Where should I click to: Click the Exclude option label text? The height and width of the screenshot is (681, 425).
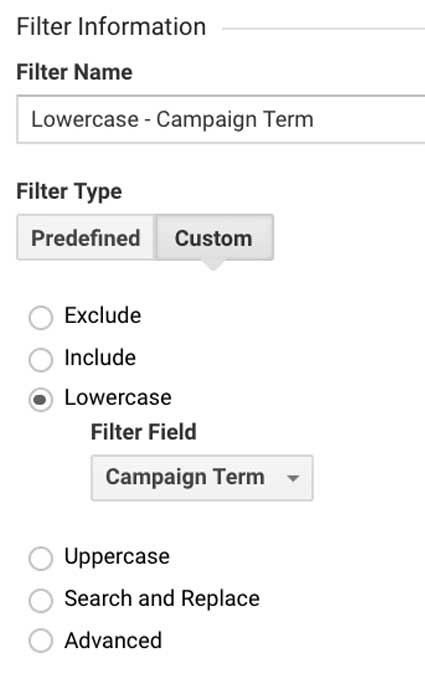click(103, 315)
